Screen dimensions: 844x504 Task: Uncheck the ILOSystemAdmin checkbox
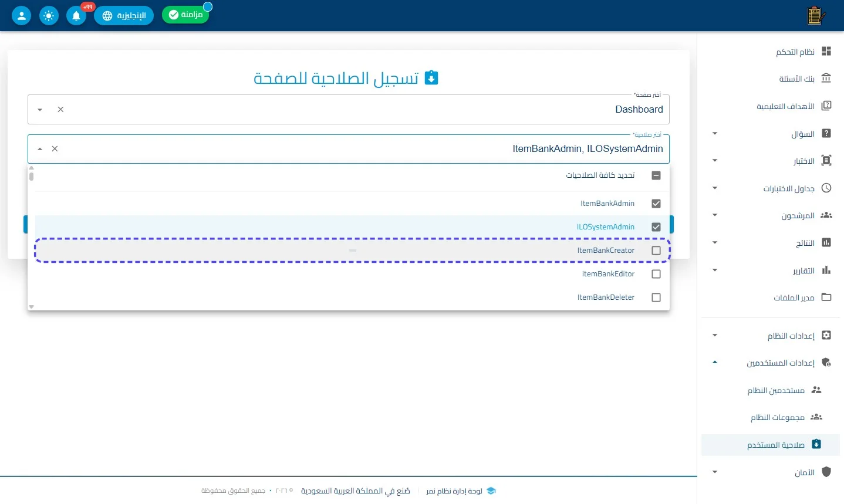[656, 227]
